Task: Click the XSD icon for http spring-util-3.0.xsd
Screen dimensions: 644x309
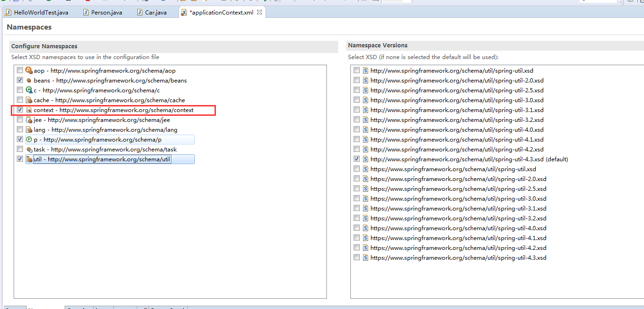Action: (365, 100)
